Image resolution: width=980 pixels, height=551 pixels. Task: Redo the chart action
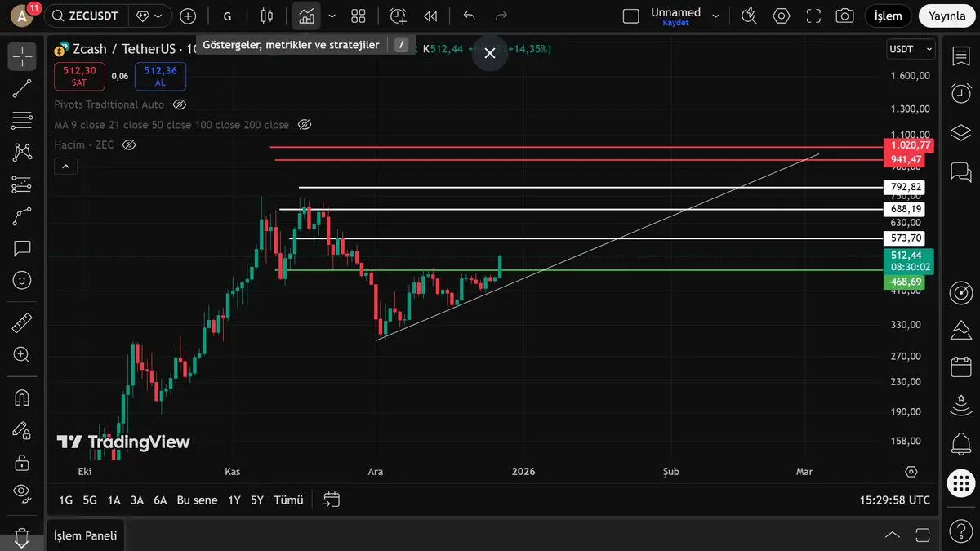(501, 16)
